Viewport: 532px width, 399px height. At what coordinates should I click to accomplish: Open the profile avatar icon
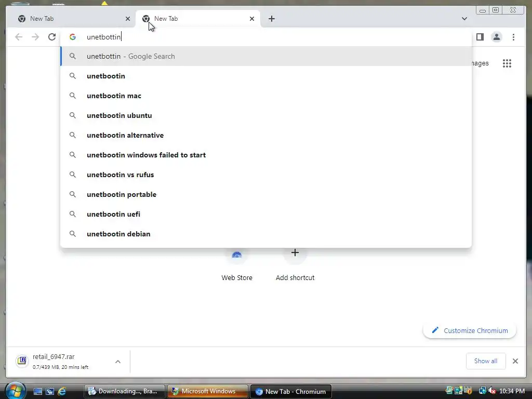click(496, 37)
